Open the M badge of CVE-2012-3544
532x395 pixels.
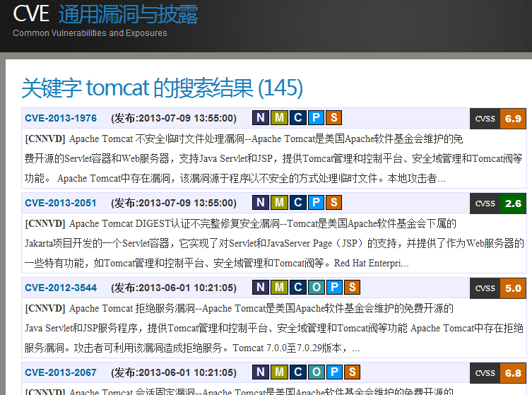279,288
